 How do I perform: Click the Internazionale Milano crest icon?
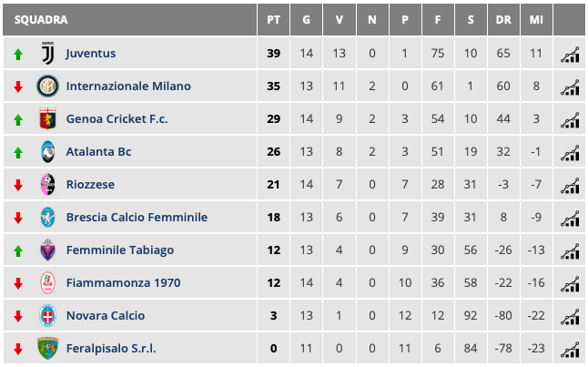coord(47,87)
